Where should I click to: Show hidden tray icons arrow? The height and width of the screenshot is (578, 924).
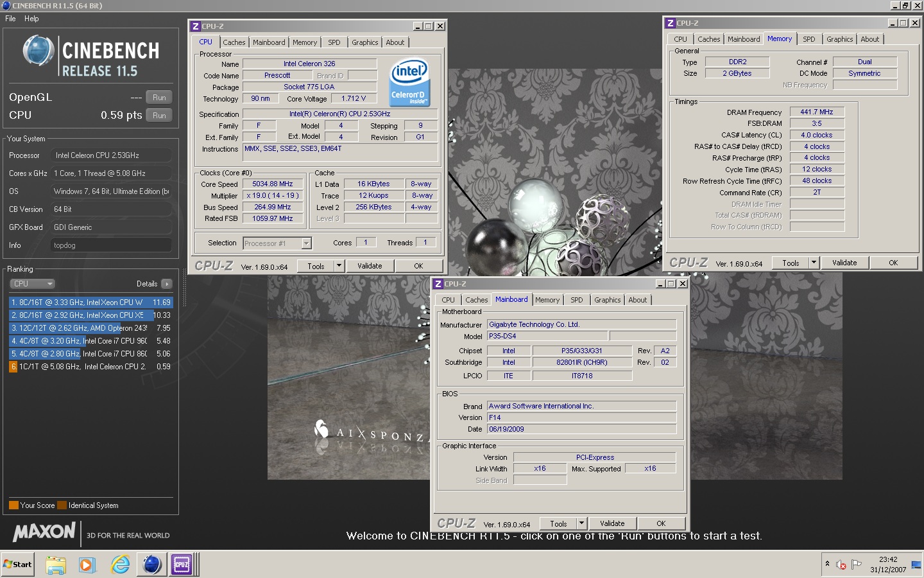click(827, 564)
